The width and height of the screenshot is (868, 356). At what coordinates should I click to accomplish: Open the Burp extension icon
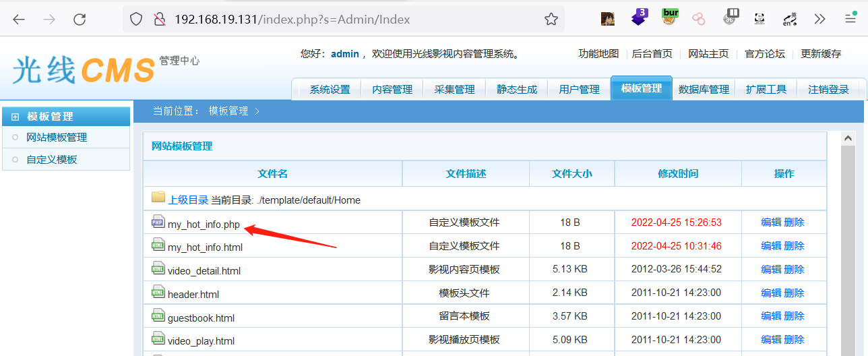(x=670, y=18)
